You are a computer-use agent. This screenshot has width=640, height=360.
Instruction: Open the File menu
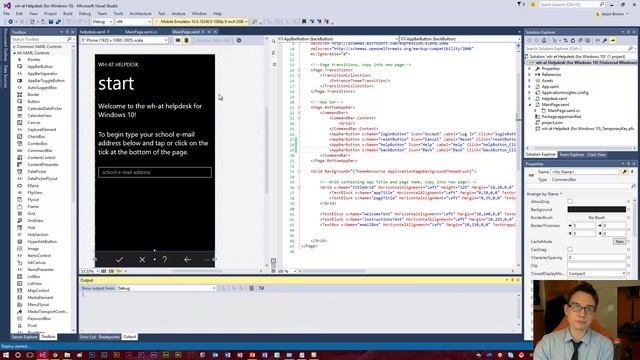(6, 14)
